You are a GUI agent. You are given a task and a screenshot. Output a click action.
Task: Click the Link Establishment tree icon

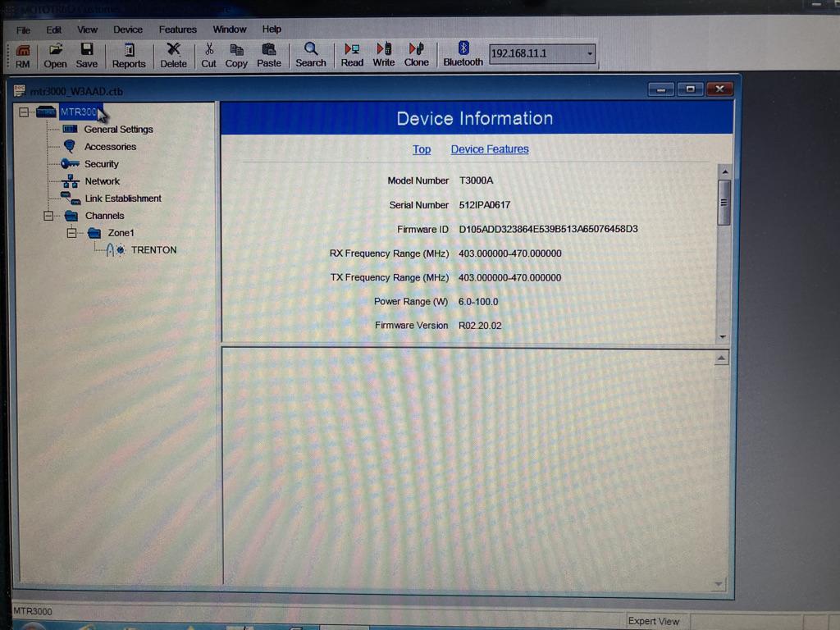click(x=71, y=199)
